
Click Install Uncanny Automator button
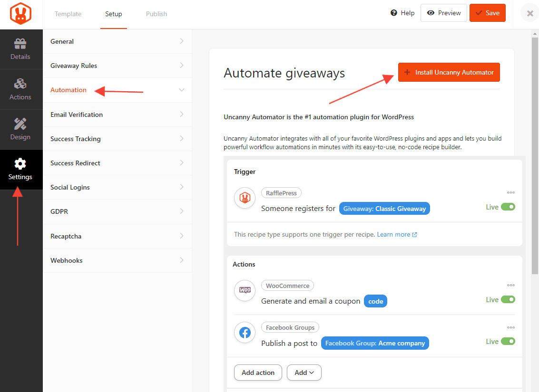449,72
